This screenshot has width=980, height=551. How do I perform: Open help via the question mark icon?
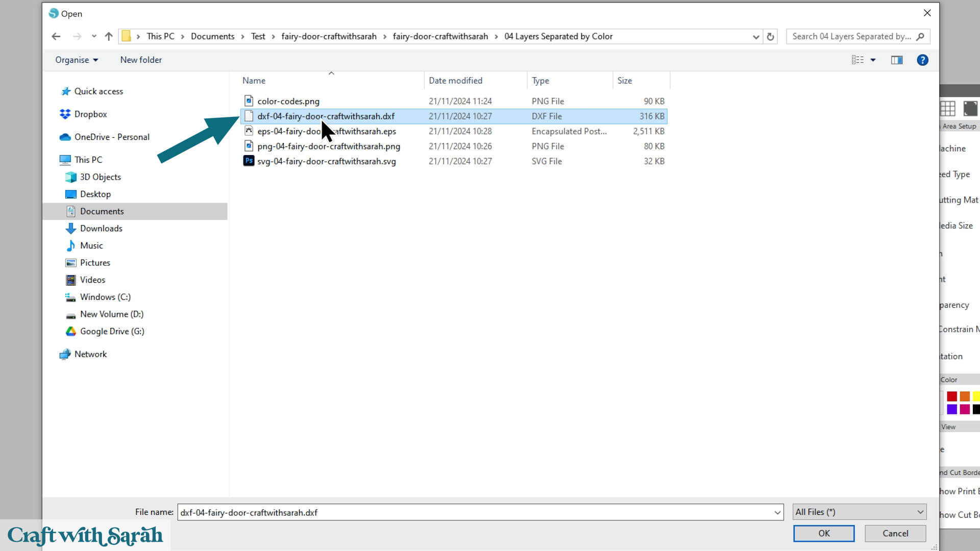click(922, 60)
